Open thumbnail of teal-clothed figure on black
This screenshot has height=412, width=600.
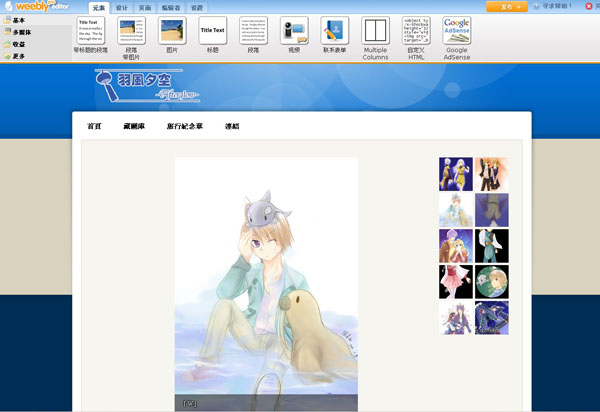(492, 246)
